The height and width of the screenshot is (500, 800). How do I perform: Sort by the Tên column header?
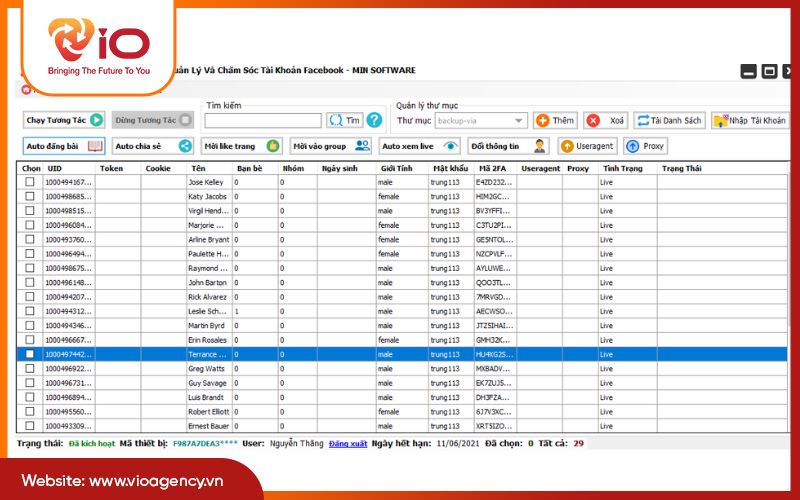pyautogui.click(x=199, y=168)
